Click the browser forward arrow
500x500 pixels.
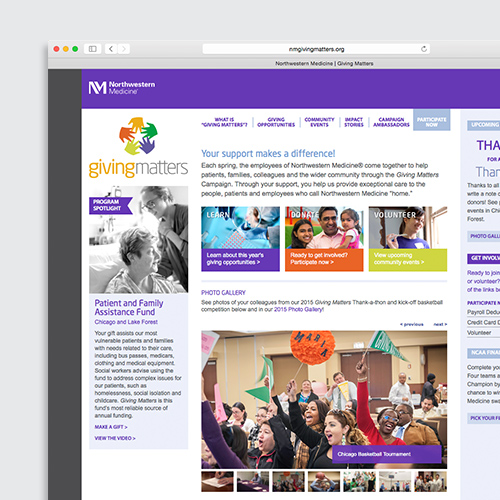[x=124, y=49]
